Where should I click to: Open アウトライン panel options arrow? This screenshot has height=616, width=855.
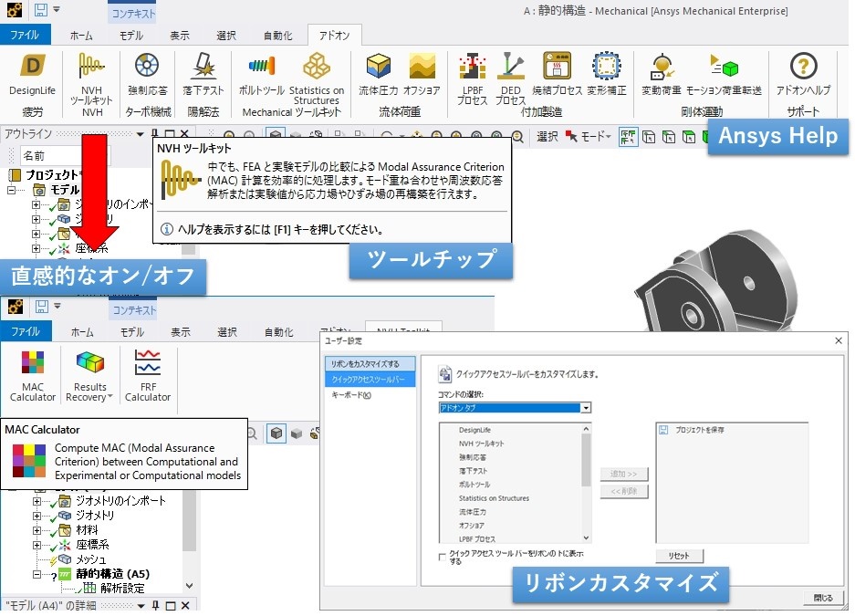coord(141,134)
